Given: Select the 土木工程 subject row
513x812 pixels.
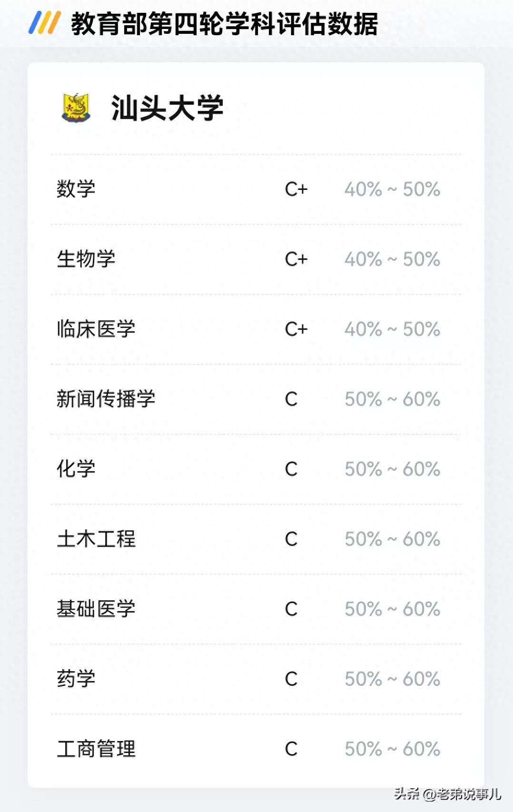Looking at the screenshot, I should tap(96, 539).
